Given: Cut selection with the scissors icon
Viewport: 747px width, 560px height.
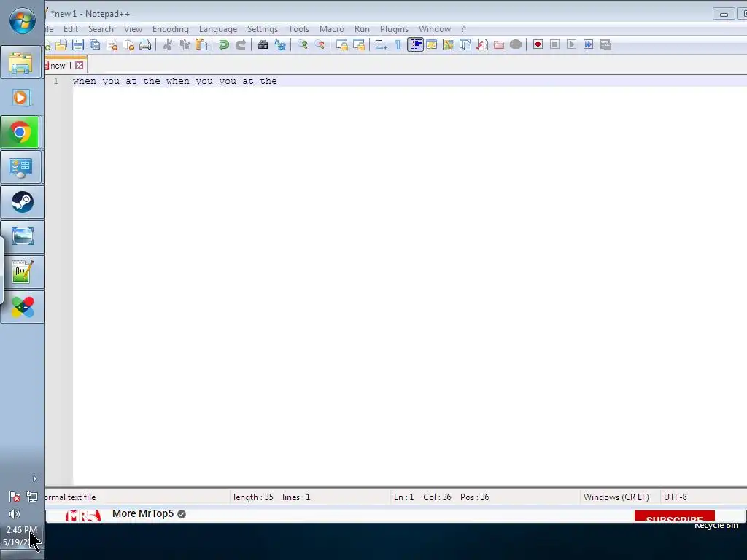Looking at the screenshot, I should click(167, 44).
